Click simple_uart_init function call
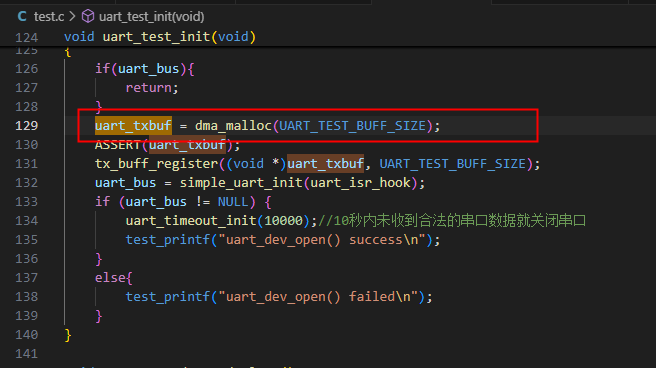The width and height of the screenshot is (656, 368). [x=241, y=183]
